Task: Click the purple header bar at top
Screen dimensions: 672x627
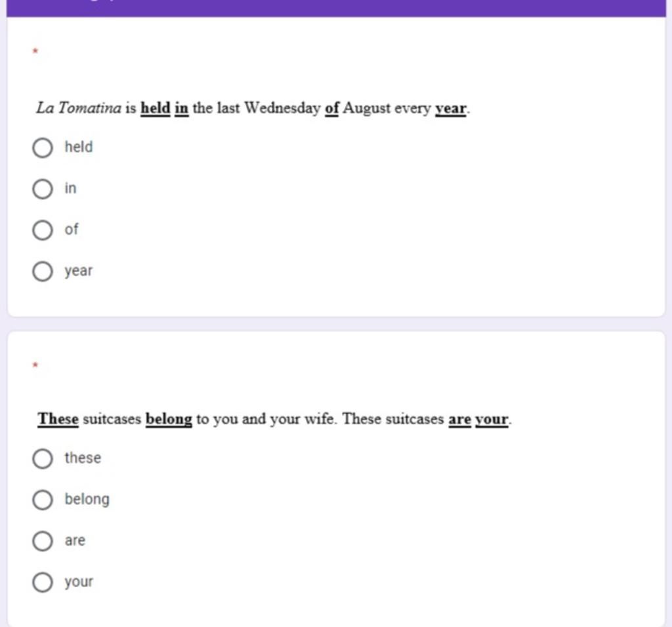Action: coord(336,8)
